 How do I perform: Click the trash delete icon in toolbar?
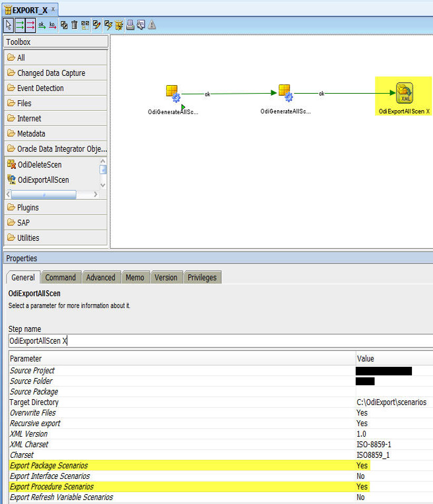click(x=75, y=25)
